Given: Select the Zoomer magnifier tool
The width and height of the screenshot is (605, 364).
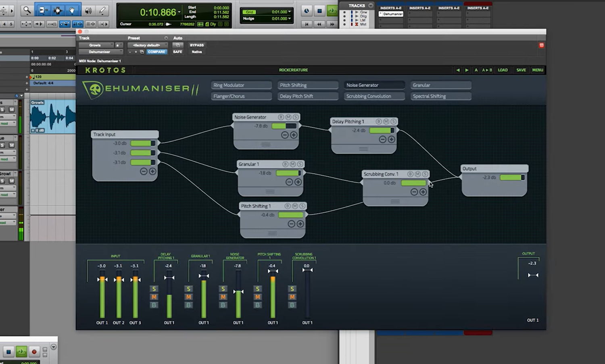Looking at the screenshot, I should coord(27,10).
